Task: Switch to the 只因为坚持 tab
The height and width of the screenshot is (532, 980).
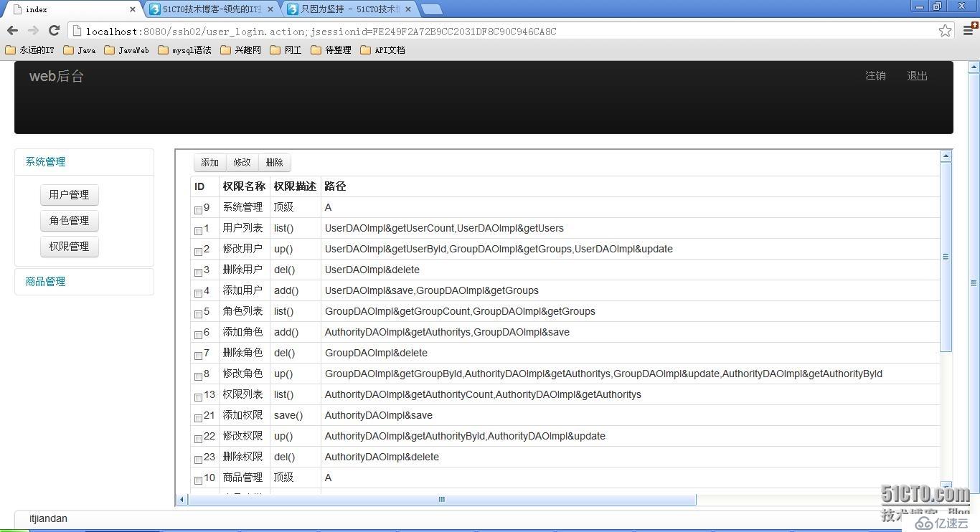Action: [x=349, y=9]
